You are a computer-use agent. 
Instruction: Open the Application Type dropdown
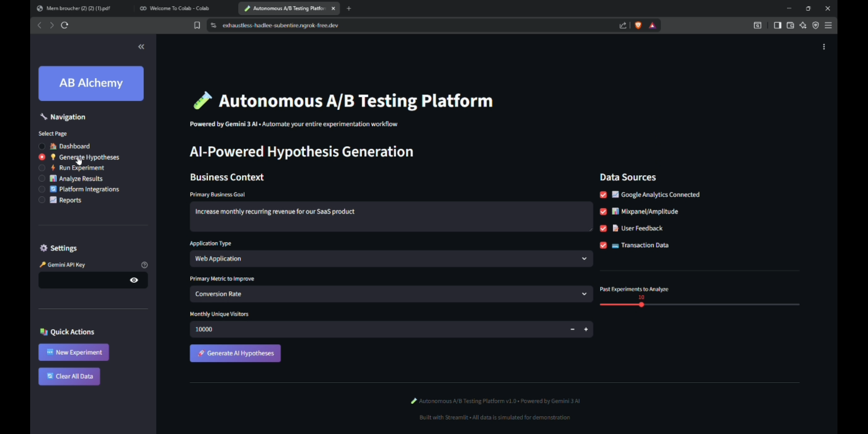pos(391,259)
